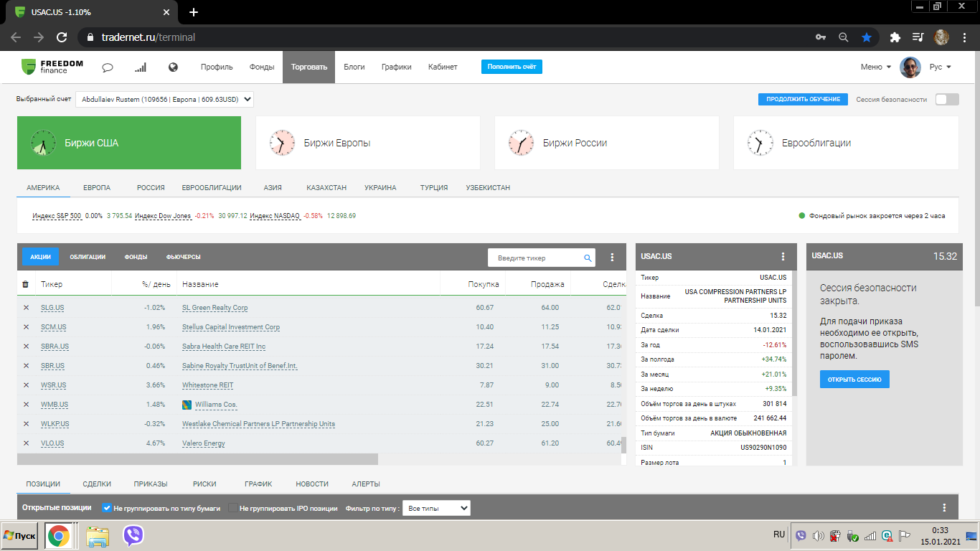Remove VLO.US row with its X icon

coord(27,443)
